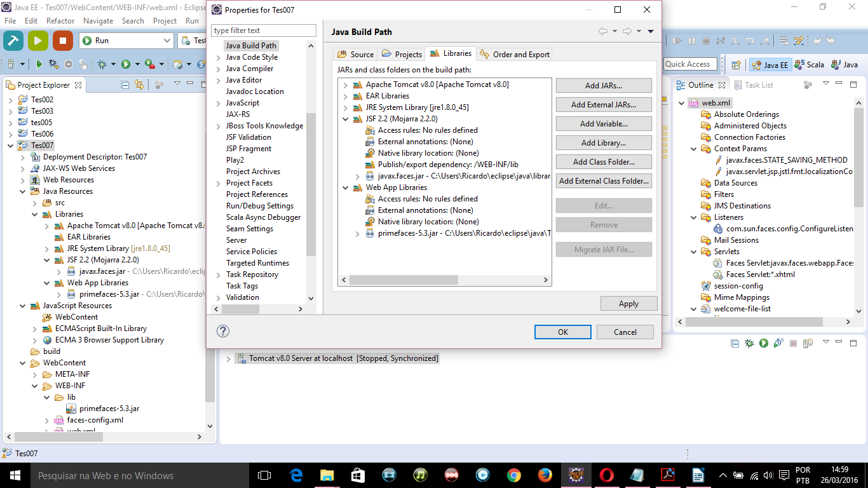The image size is (868, 488).
Task: Switch to the Source tab
Action: (356, 54)
